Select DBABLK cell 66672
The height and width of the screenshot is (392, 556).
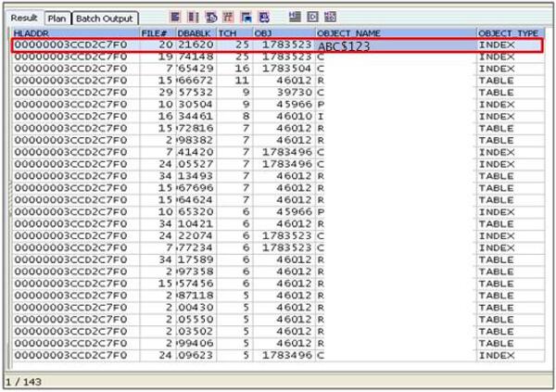196,81
